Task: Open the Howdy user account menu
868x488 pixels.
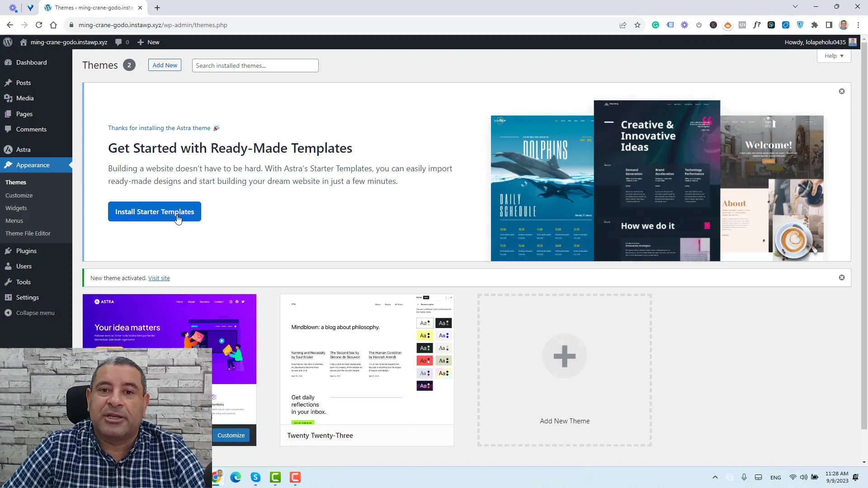Action: [x=820, y=42]
